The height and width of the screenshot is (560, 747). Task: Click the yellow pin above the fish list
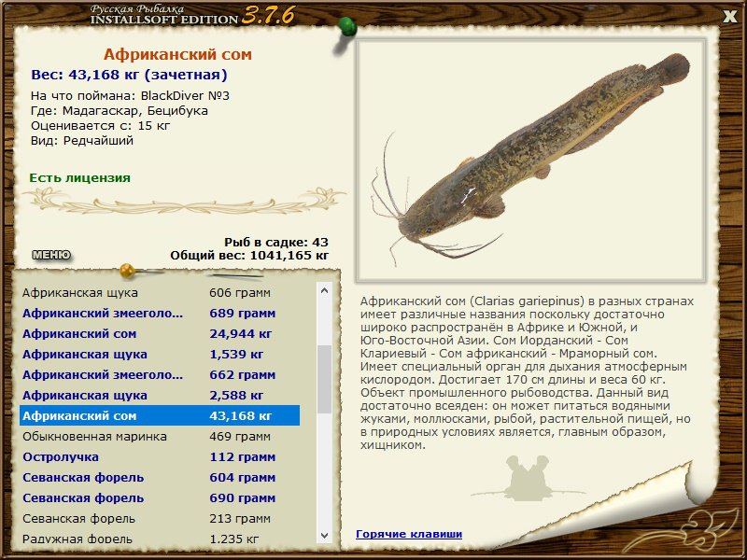(x=125, y=272)
